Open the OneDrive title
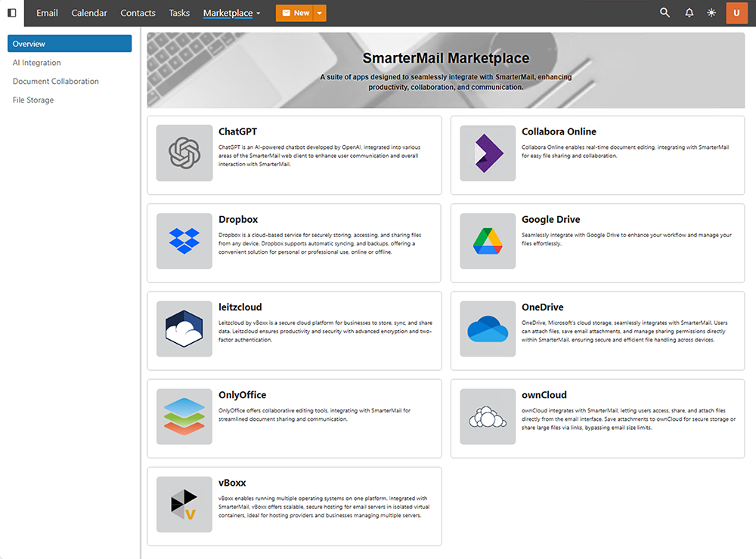The width and height of the screenshot is (756, 559). 542,307
